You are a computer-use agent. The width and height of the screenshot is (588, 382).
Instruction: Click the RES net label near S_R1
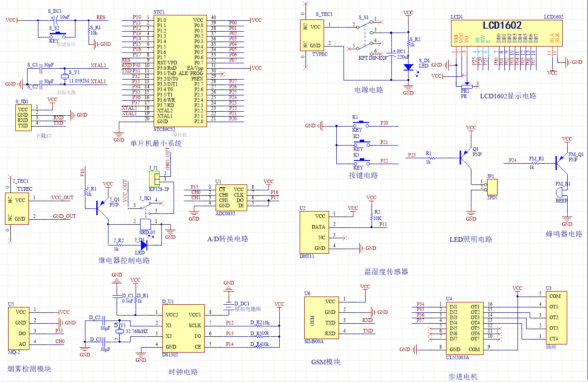point(101,17)
